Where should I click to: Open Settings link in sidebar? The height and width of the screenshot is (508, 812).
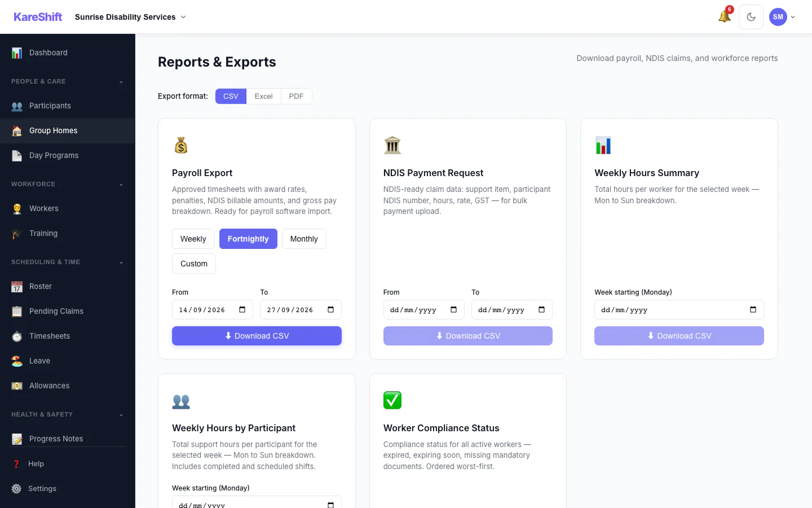(x=68, y=489)
